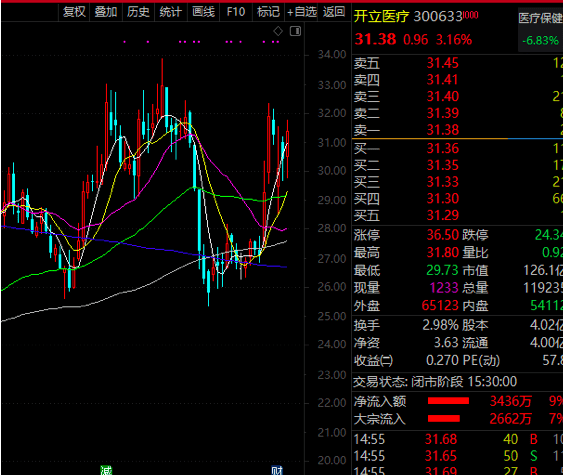The image size is (563, 475).
Task: Select the 画线 drawing tool
Action: click(203, 12)
